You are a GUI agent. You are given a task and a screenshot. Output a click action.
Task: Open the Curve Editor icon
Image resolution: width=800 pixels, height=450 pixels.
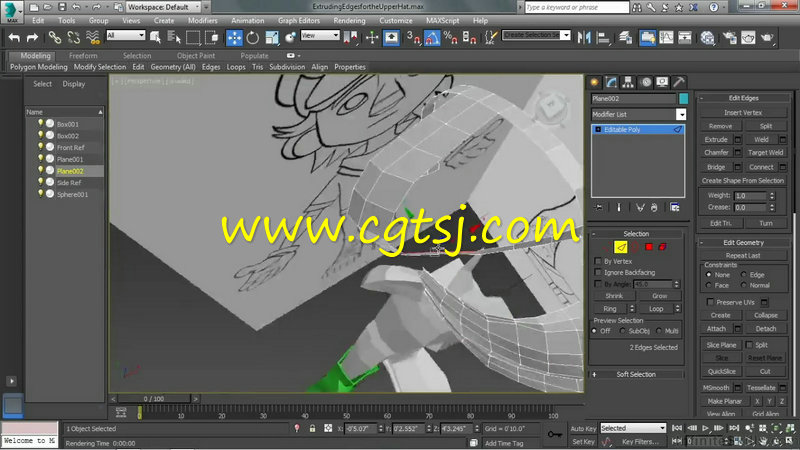(x=666, y=37)
